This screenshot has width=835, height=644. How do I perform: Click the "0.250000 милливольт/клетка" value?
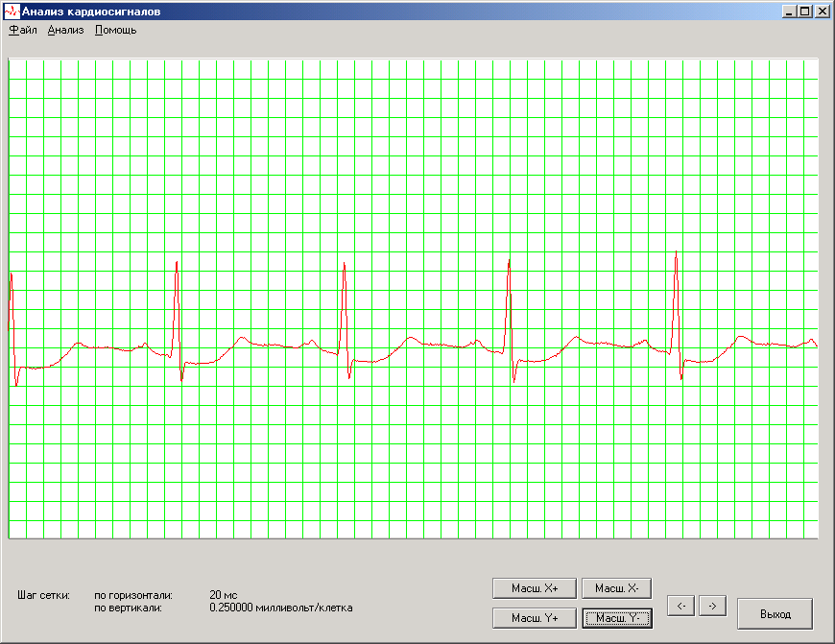point(280,608)
